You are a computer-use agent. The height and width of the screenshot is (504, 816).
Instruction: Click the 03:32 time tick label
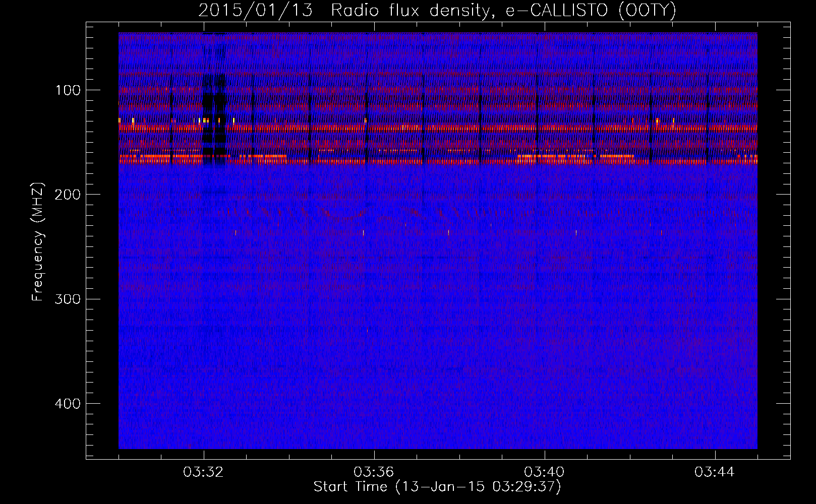(x=203, y=472)
